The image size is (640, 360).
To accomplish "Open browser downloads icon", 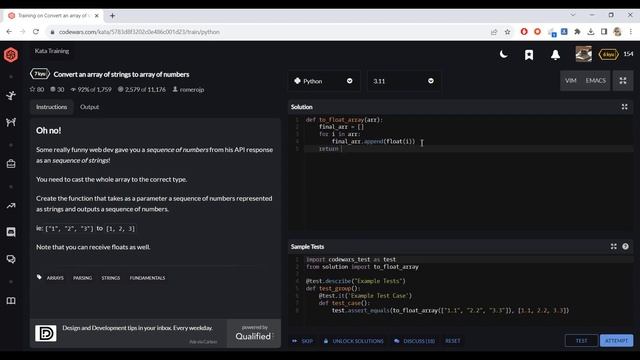I will click(591, 31).
